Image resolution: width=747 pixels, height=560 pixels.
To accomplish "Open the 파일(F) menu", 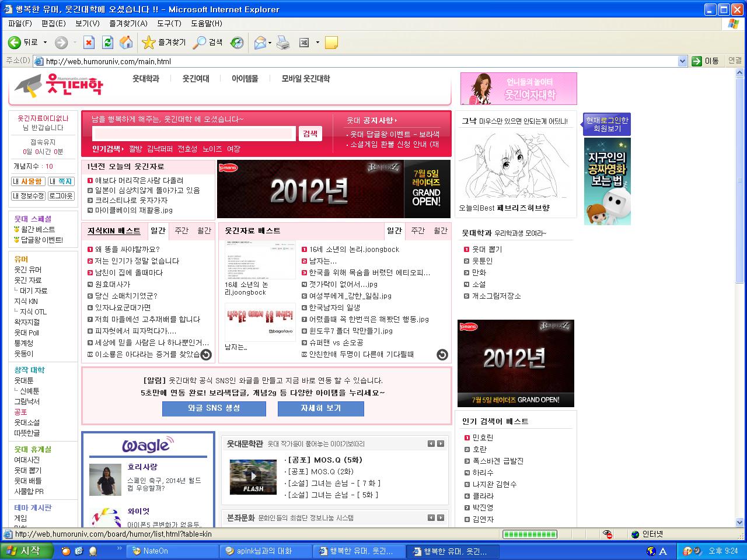I will [20, 23].
